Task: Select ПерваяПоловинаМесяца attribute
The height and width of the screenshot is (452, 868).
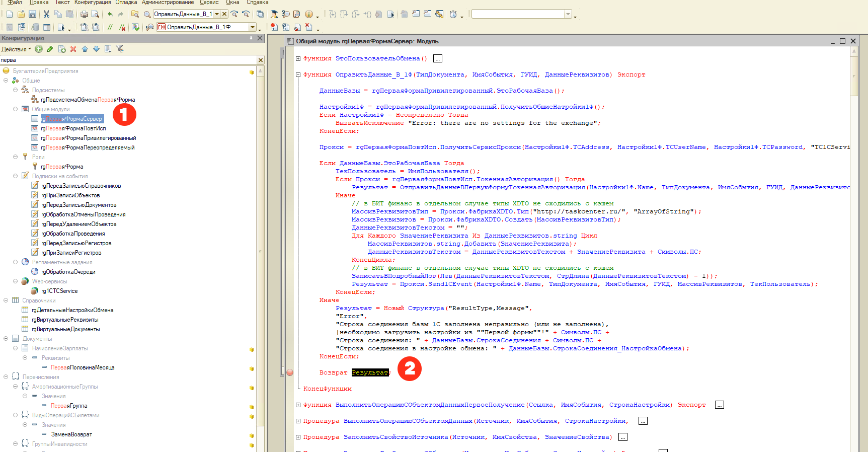Action: click(x=83, y=367)
